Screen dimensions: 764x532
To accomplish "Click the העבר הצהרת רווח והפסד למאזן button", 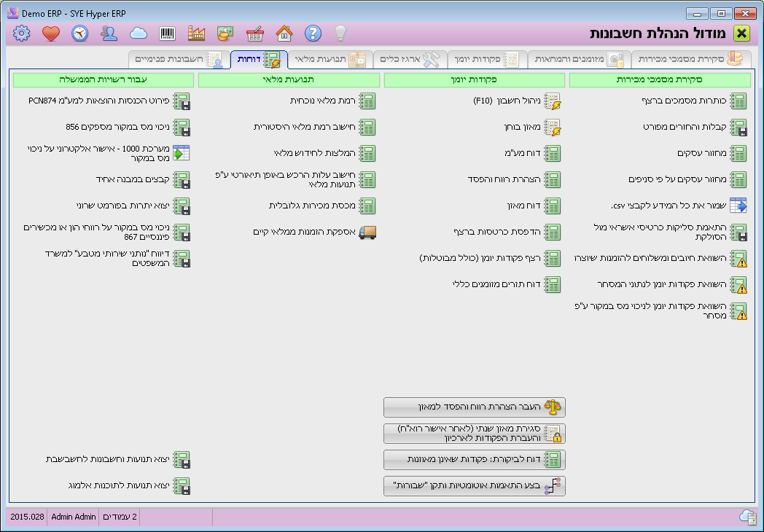I will pos(475,407).
